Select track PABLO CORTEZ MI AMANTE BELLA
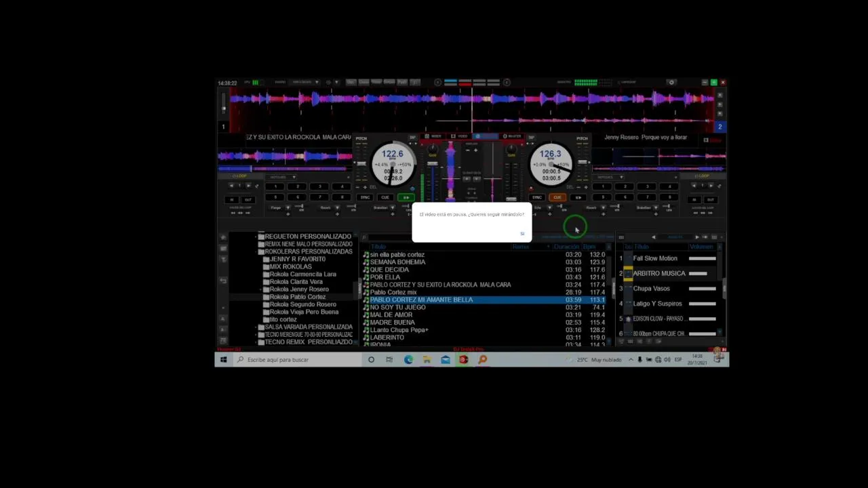Image resolution: width=868 pixels, height=488 pixels. pos(484,300)
